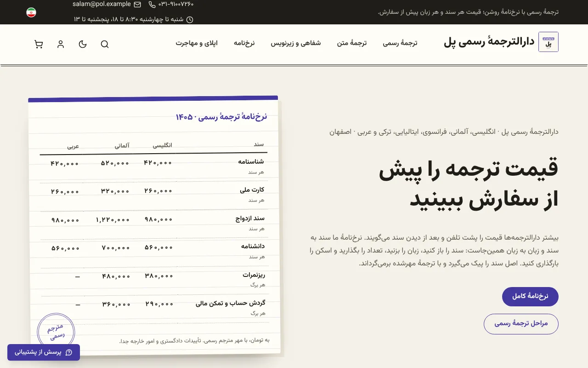Click the salam@pol.example email link
The height and width of the screenshot is (368, 588).
(x=102, y=4)
